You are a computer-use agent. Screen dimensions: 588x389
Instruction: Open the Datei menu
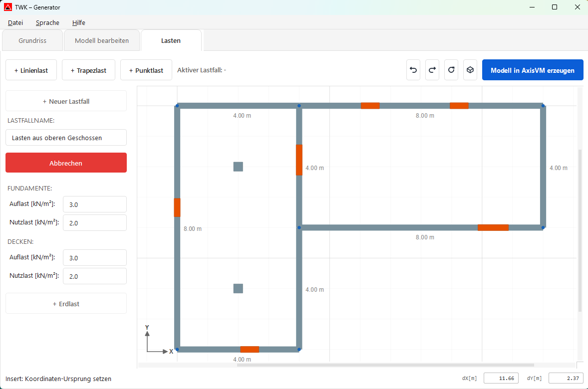click(x=15, y=22)
